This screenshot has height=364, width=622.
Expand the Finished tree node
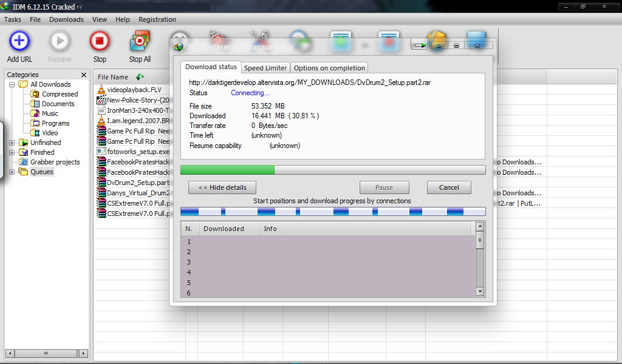(12, 152)
